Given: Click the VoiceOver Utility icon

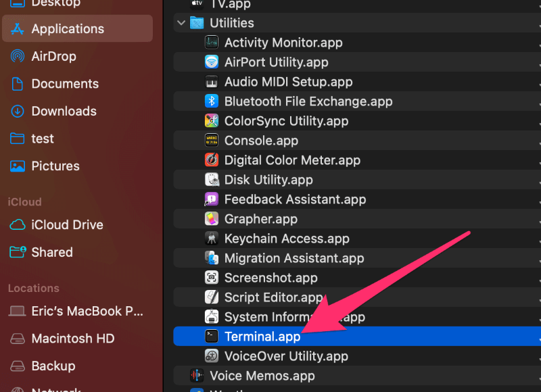Looking at the screenshot, I should pos(212,356).
